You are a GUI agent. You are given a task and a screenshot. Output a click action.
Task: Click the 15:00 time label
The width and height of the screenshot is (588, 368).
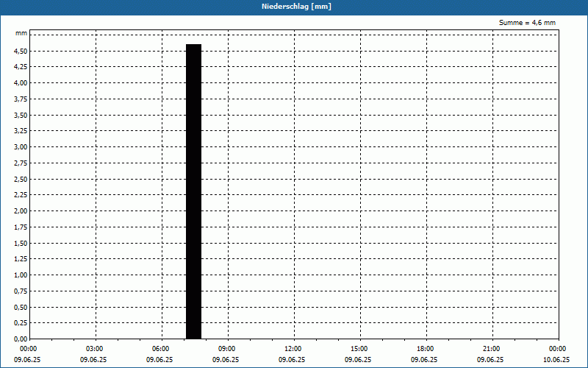click(x=359, y=349)
